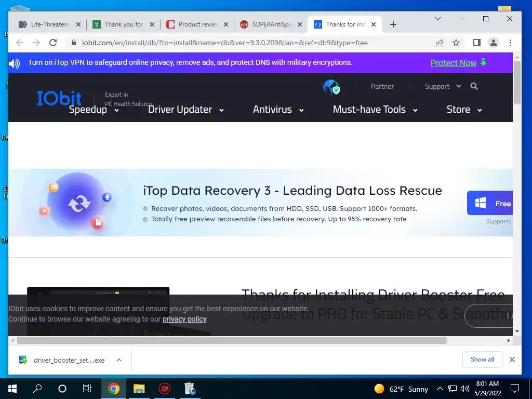Screen dimensions: 532x399
Task: Click the Partner link
Action: click(x=382, y=87)
